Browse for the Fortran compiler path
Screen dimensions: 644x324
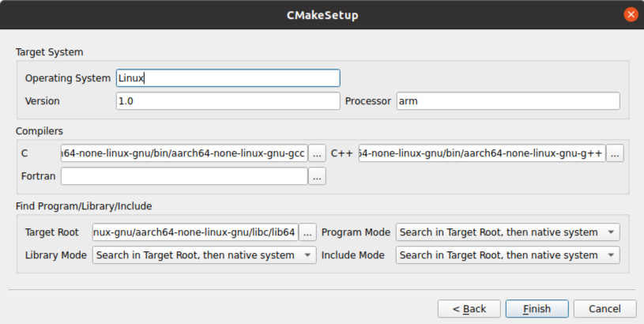[x=317, y=176]
